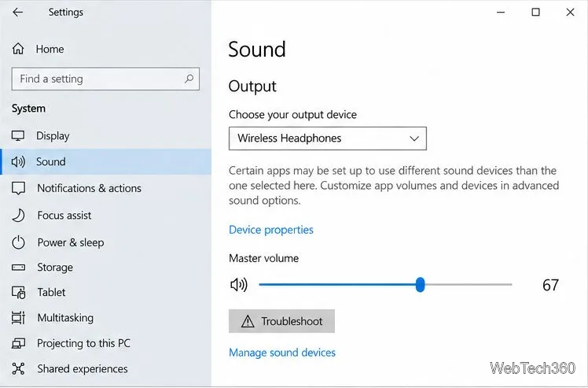Viewport: 588px width, 388px height.
Task: Open Storage settings page
Action: (x=55, y=268)
